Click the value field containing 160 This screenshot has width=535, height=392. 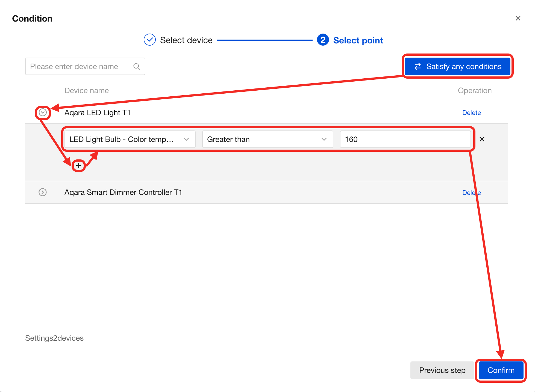pyautogui.click(x=405, y=139)
